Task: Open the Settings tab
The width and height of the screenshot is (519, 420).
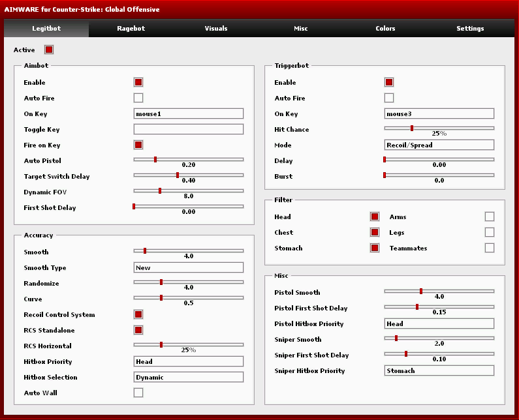Action: (470, 29)
